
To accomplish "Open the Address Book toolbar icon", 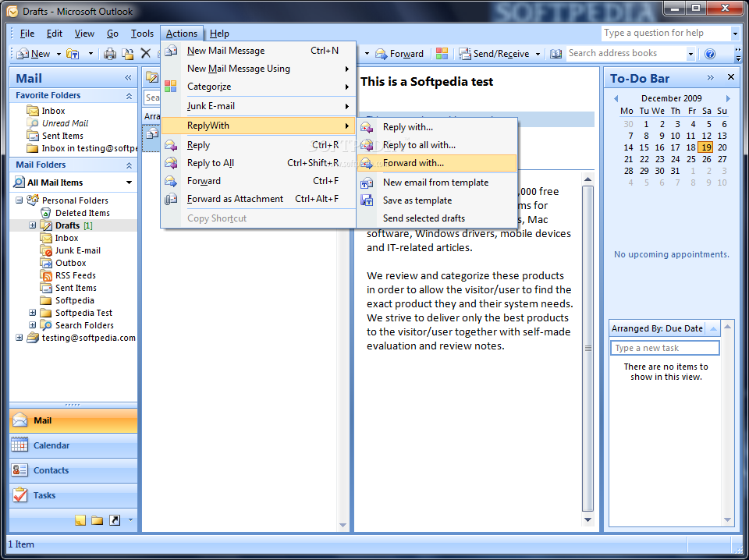I will point(556,54).
